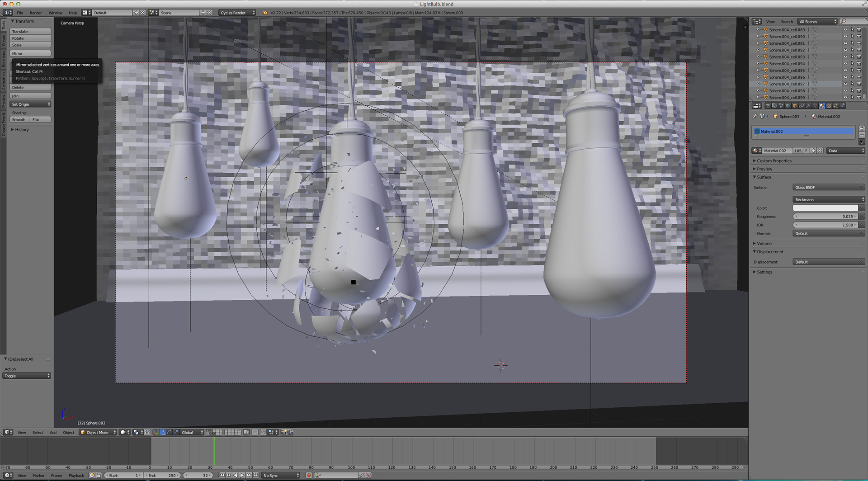Open the Texture properties checker icon

coord(829,106)
